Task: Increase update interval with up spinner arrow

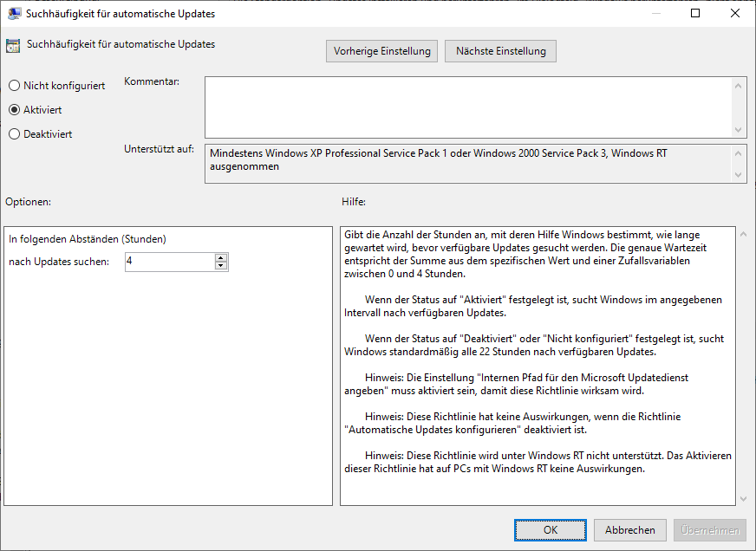Action: click(221, 257)
